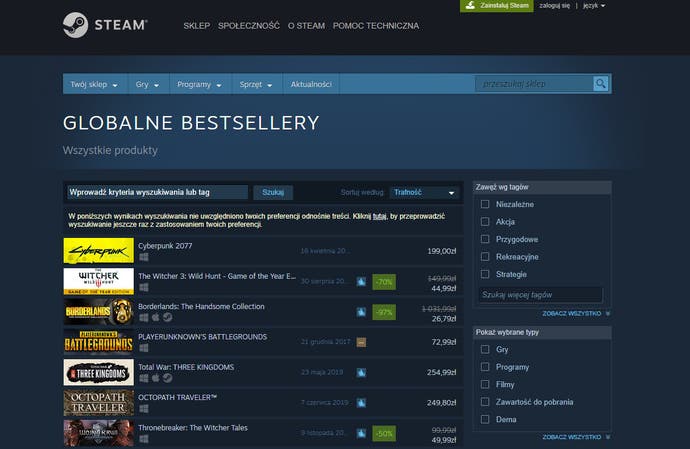Screen dimensions: 690x449
Task: Click the THREE KINGDOMS thumbnail
Action: click(99, 372)
